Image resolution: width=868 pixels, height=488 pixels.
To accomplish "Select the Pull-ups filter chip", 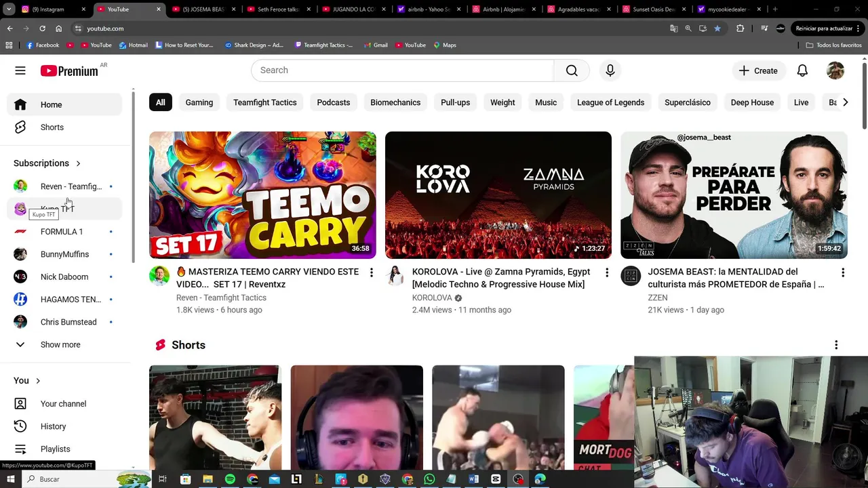I will [455, 102].
